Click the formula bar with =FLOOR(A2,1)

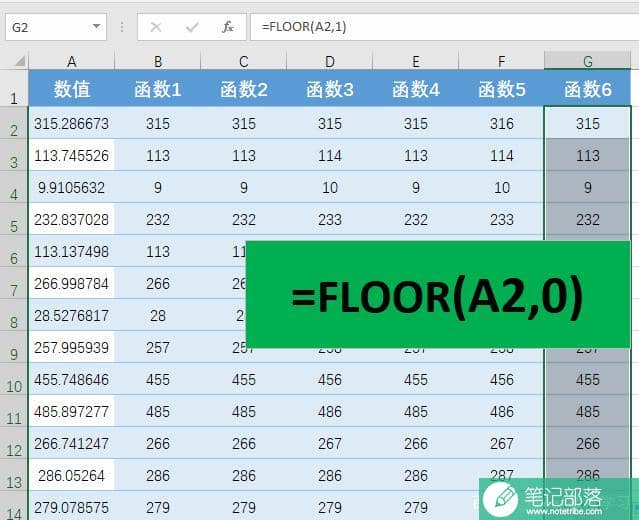(x=444, y=27)
